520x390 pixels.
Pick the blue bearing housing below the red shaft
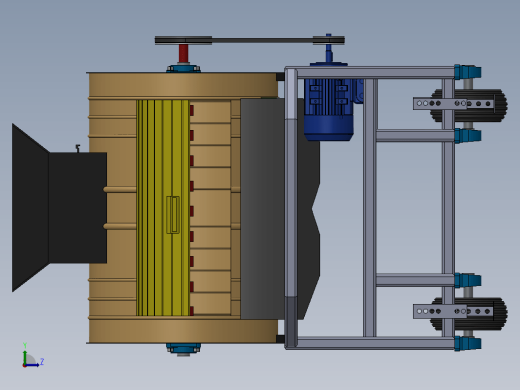(x=183, y=68)
